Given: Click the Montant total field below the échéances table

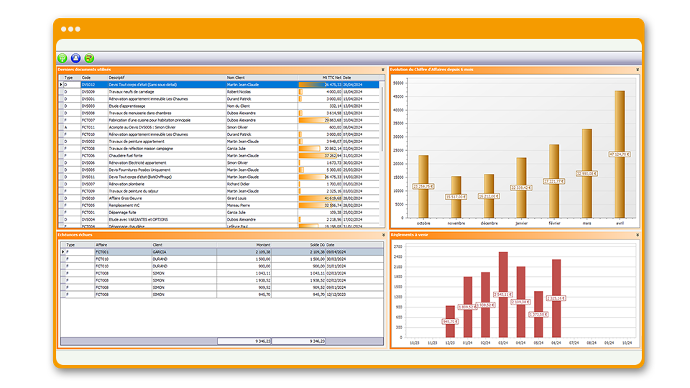Looking at the screenshot, I should pos(244,341).
